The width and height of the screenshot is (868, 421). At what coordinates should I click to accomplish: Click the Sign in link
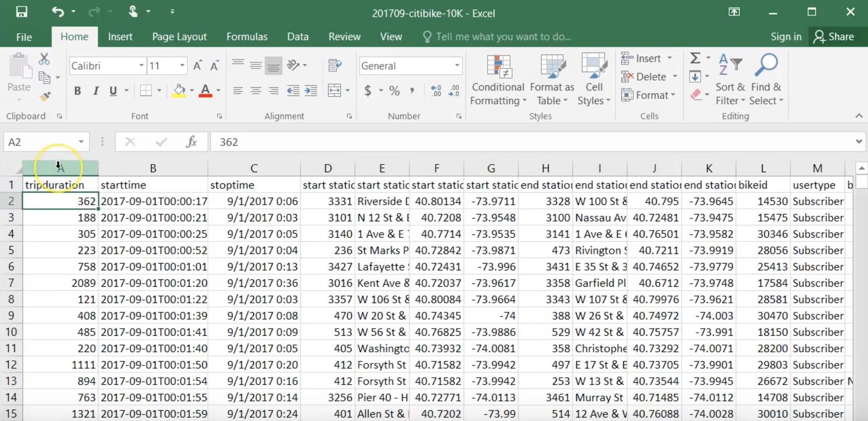786,37
